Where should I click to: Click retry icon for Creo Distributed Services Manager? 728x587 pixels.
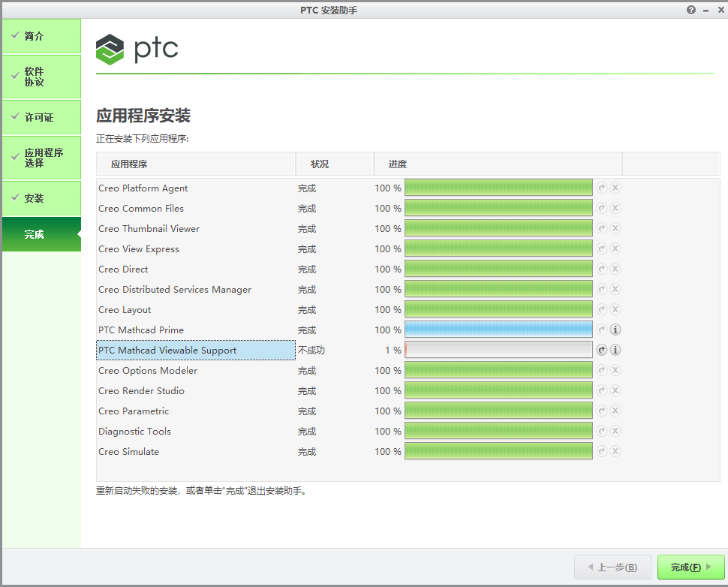(602, 289)
